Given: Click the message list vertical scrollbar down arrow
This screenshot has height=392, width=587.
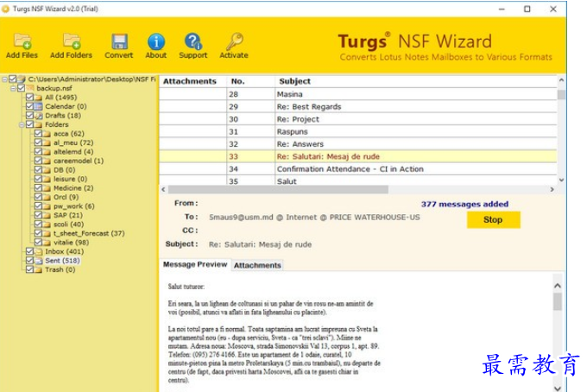Looking at the screenshot, I should click(561, 180).
